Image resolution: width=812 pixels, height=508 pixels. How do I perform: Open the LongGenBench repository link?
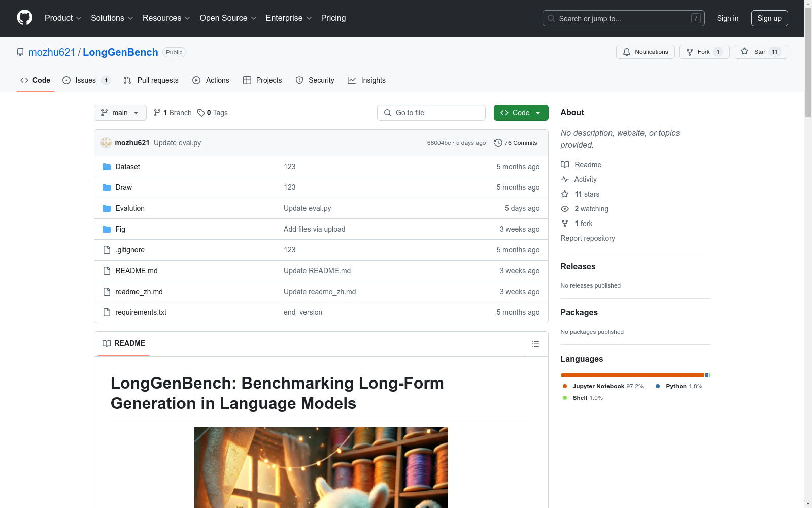tap(120, 52)
